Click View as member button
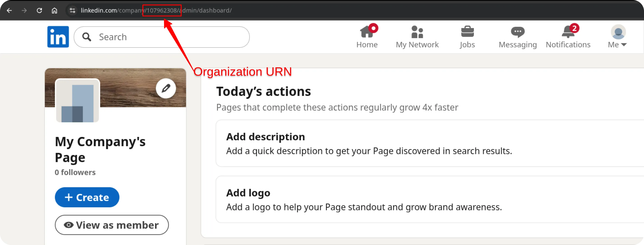Image resolution: width=644 pixels, height=245 pixels. pyautogui.click(x=112, y=225)
